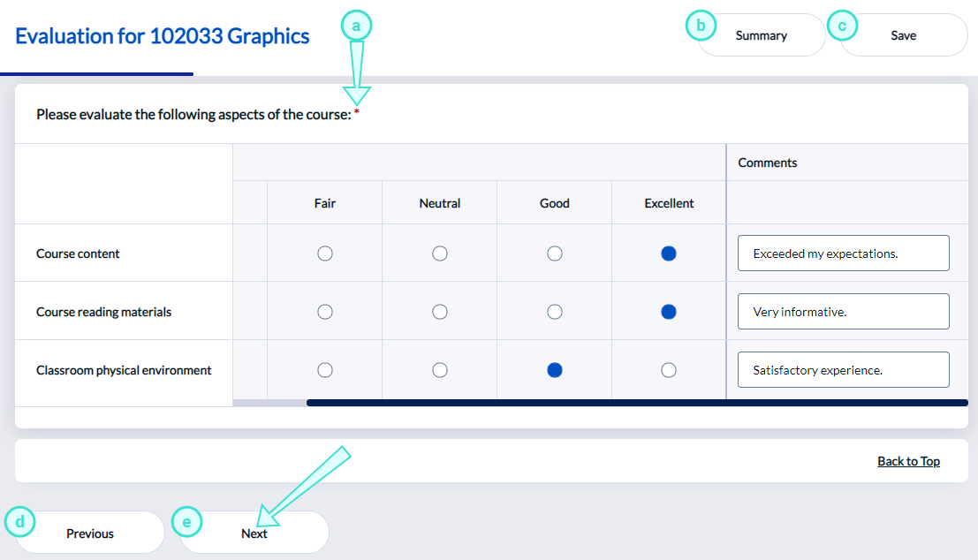The height and width of the screenshot is (560, 978).
Task: Select Good for Course content
Action: pyautogui.click(x=555, y=254)
